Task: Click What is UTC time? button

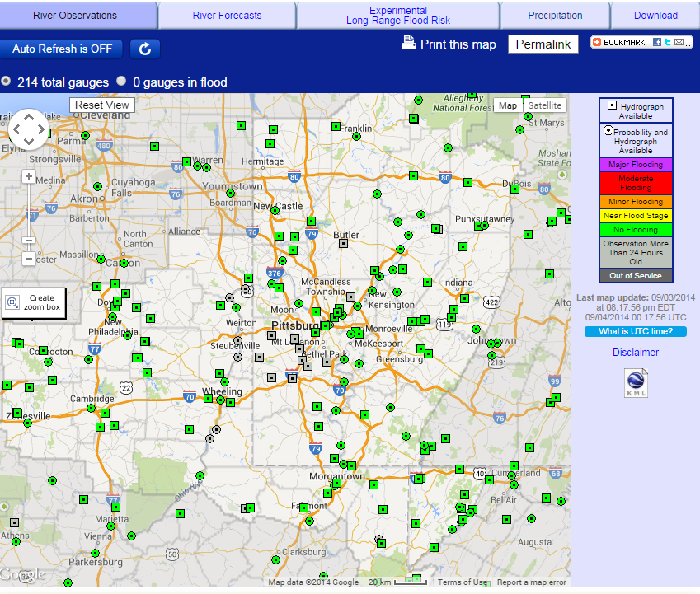Action: coord(635,331)
